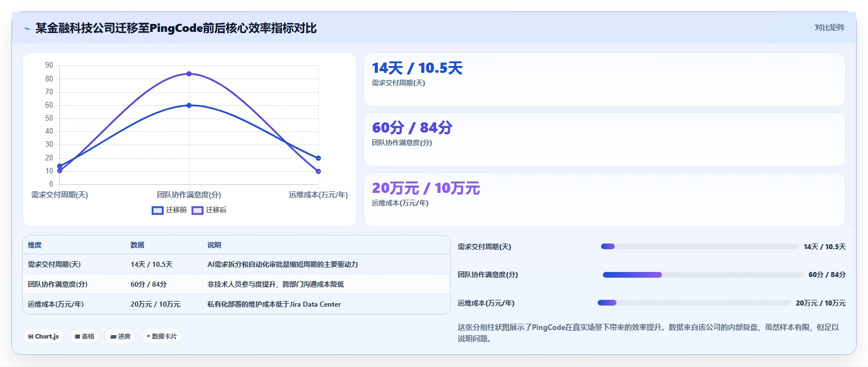This screenshot has width=868, height=367.
Task: Click the 20万元 / 10万元 stat card
Action: (604, 200)
